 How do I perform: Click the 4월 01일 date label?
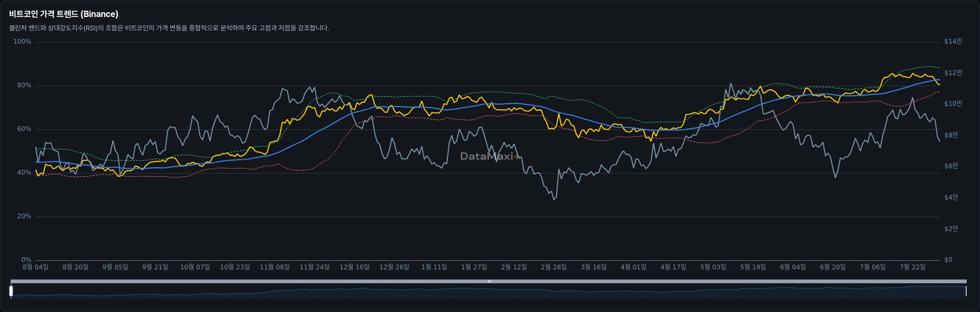tap(634, 267)
